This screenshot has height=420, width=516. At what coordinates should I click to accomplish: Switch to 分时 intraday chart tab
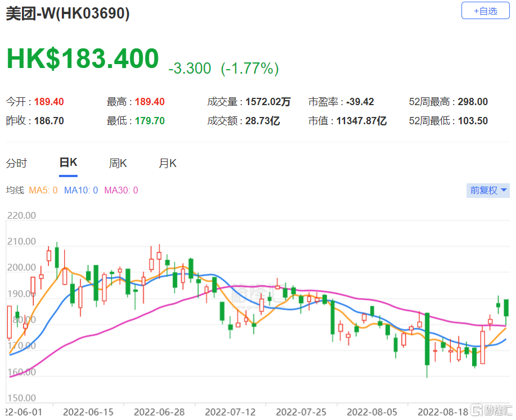click(16, 163)
